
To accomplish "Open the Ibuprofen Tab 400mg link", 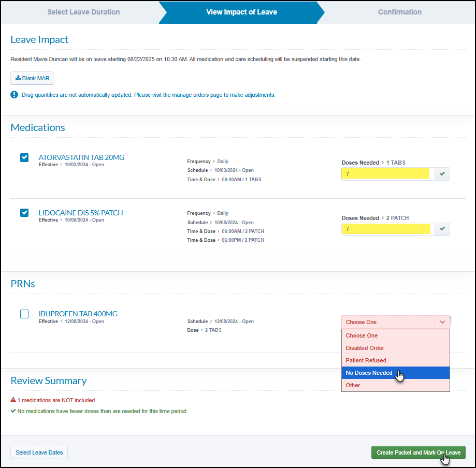I will [x=78, y=314].
